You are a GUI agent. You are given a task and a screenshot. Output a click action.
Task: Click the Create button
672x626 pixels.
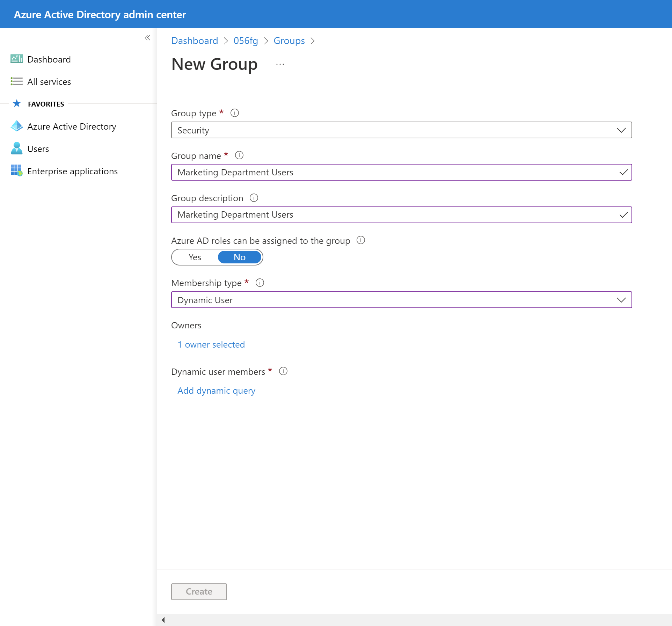199,591
